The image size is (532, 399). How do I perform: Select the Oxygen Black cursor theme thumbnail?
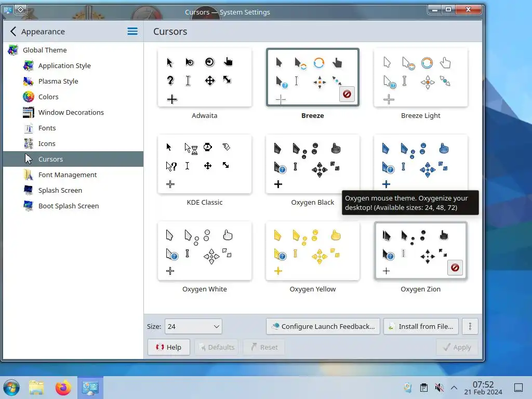(312, 164)
